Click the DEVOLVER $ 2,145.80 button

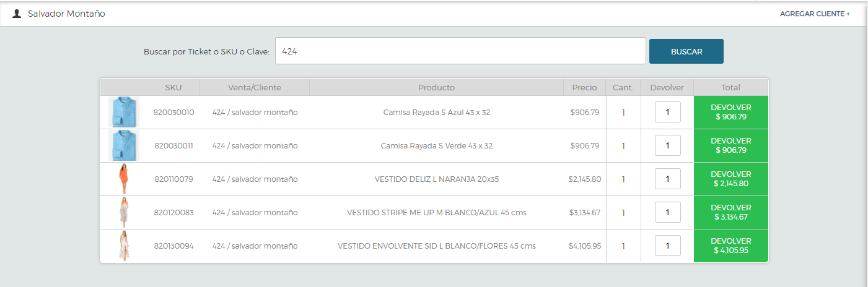pyautogui.click(x=731, y=179)
